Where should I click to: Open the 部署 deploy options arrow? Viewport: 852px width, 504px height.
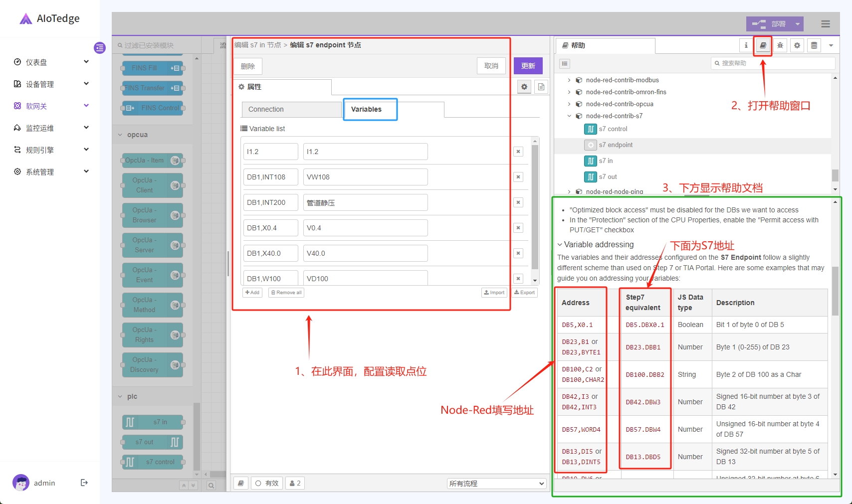coord(798,24)
